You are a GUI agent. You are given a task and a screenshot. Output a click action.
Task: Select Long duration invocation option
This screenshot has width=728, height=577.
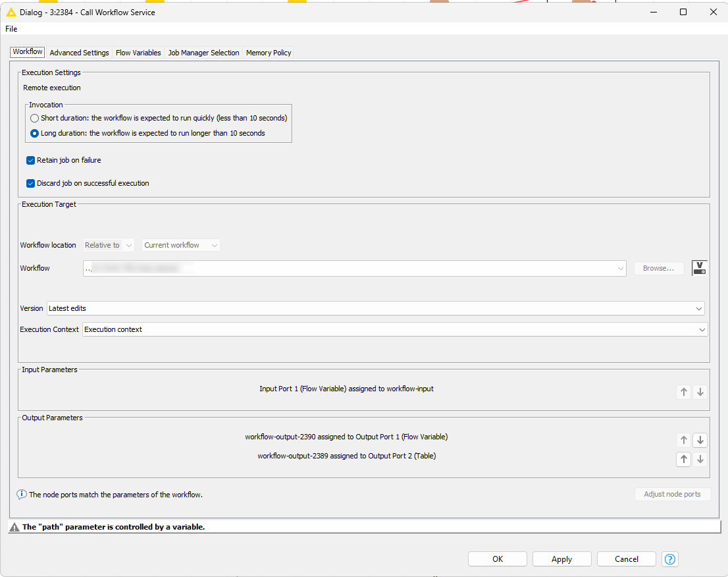coord(35,133)
